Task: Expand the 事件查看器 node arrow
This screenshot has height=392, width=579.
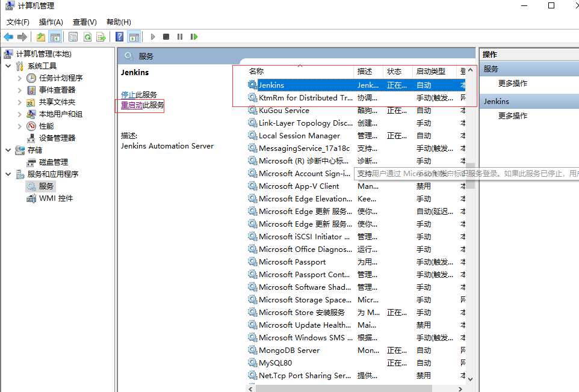Action: (x=20, y=90)
